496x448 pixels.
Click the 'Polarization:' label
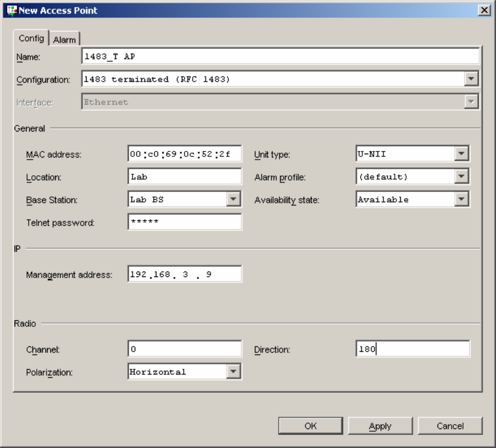[49, 372]
